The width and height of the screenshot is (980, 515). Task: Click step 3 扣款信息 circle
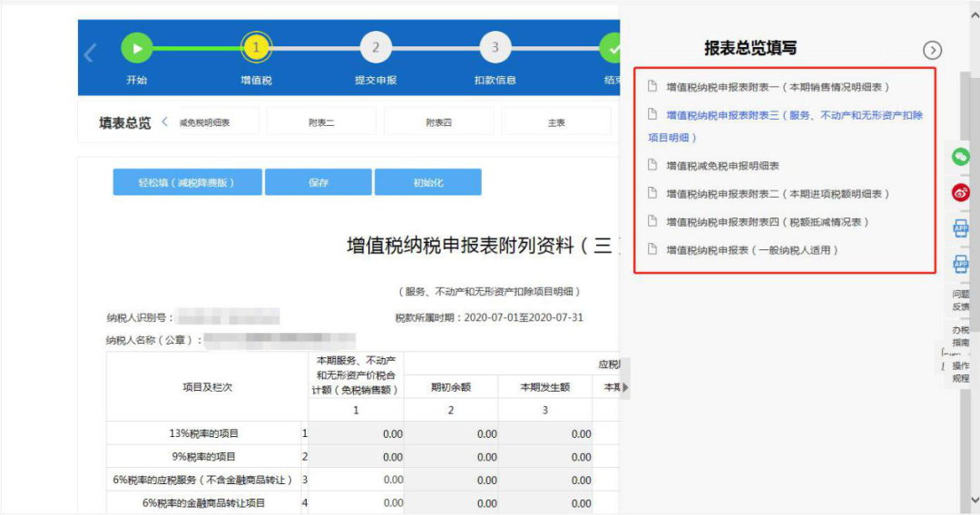click(495, 47)
